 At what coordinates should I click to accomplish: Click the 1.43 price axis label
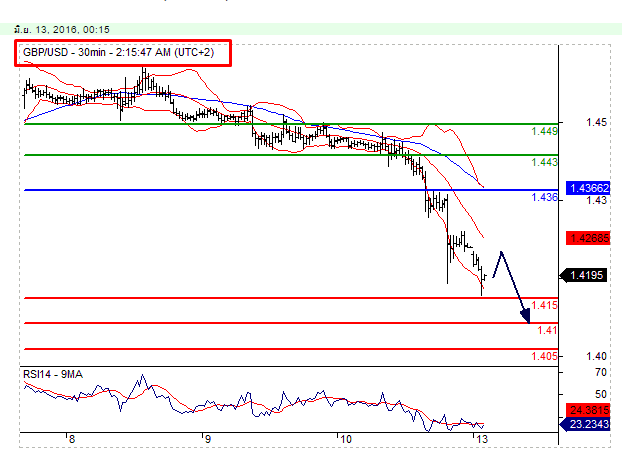[596, 200]
